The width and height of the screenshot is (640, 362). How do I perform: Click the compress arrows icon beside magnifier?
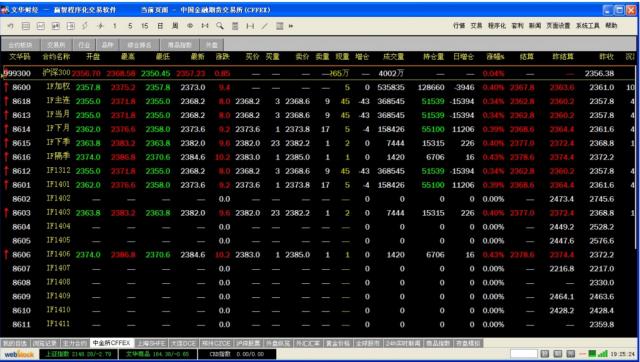tap(205, 26)
